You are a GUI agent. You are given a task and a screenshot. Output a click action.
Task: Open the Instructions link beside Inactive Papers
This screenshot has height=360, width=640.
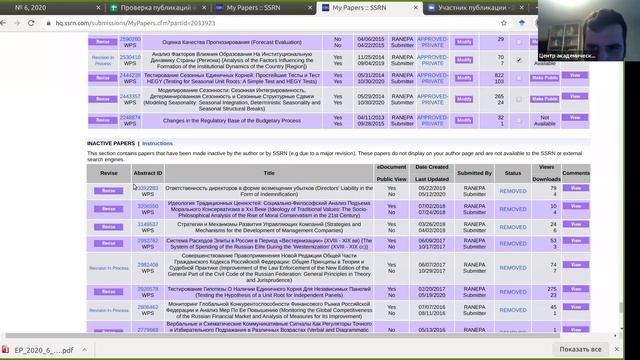157,143
